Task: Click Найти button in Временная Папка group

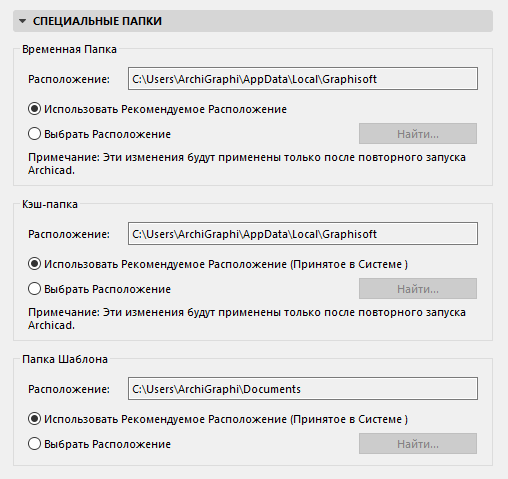Action: coord(418,134)
